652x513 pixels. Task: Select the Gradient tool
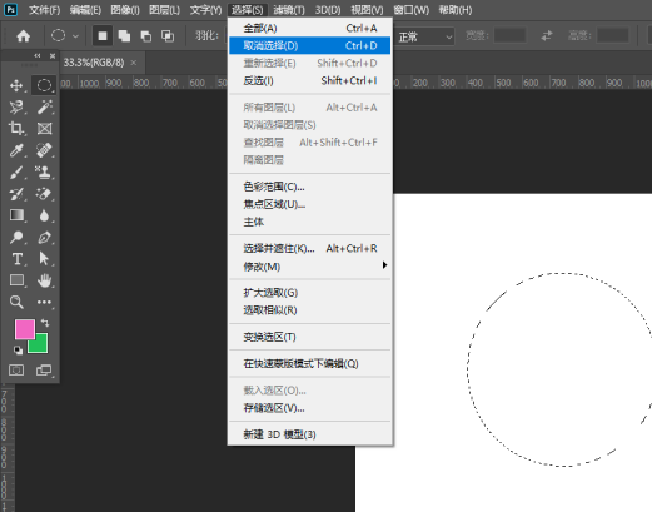17,215
